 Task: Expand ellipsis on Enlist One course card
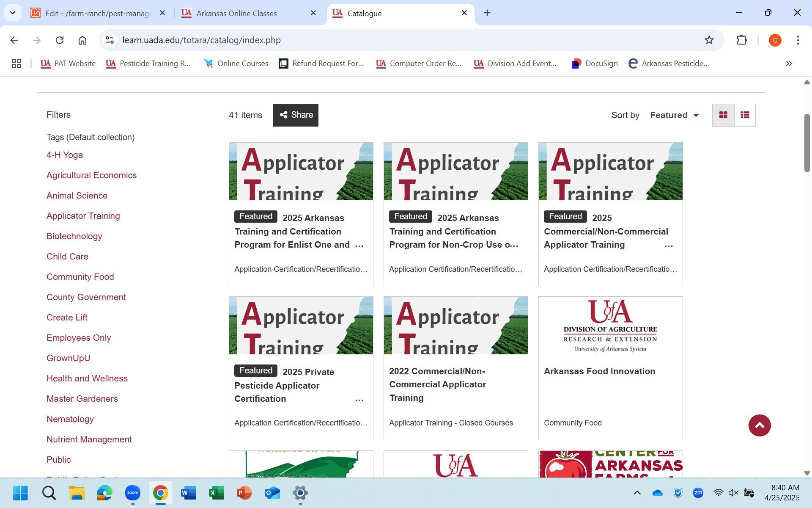click(359, 246)
